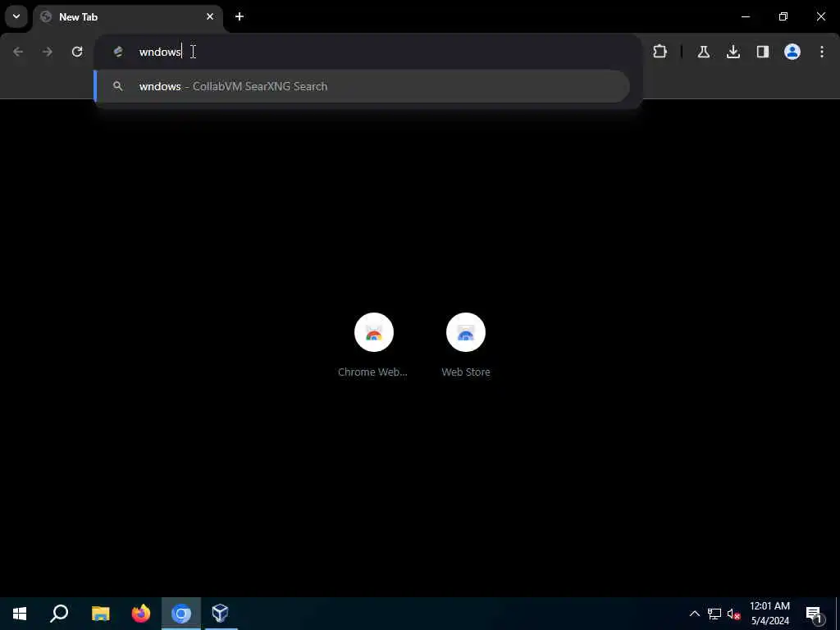
Task: Go forward with the forward arrow
Action: tap(48, 52)
